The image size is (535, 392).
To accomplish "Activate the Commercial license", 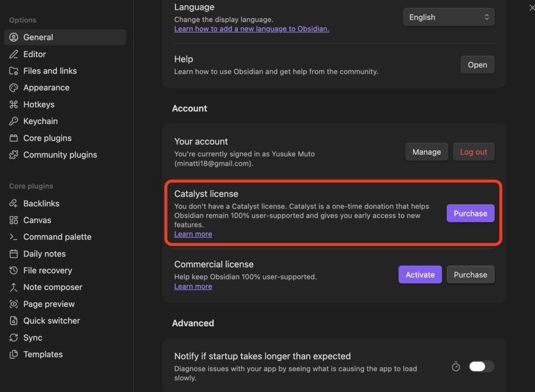I will (x=420, y=275).
